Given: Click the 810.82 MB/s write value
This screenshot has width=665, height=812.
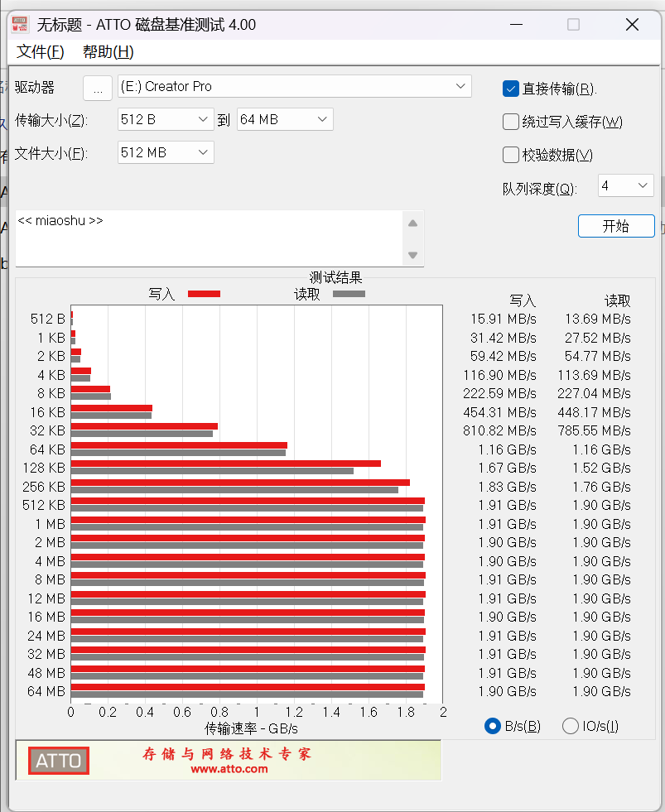Looking at the screenshot, I should (499, 431).
